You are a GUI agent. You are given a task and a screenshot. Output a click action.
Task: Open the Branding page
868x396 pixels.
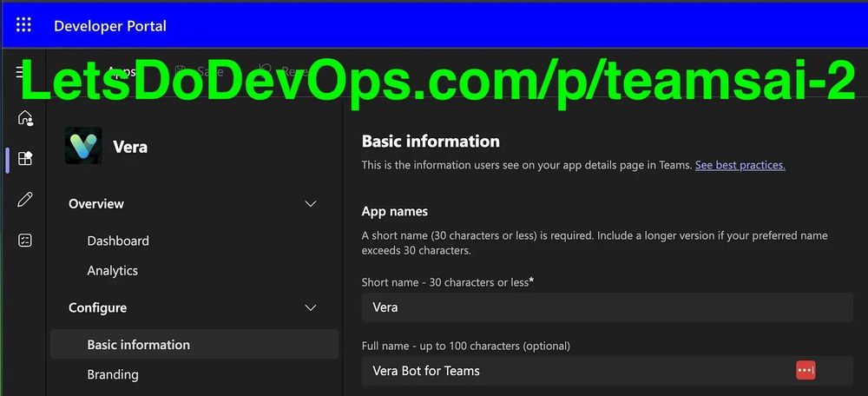point(113,374)
